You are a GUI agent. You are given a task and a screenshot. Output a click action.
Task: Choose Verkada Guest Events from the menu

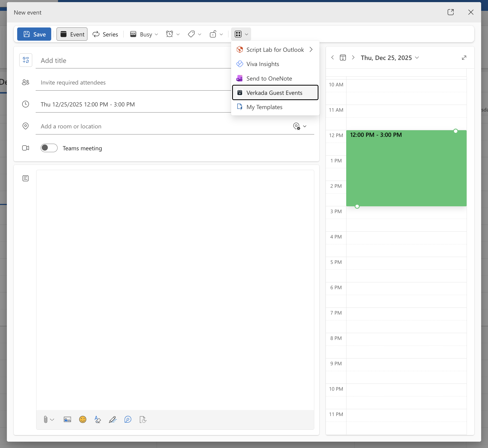(275, 93)
